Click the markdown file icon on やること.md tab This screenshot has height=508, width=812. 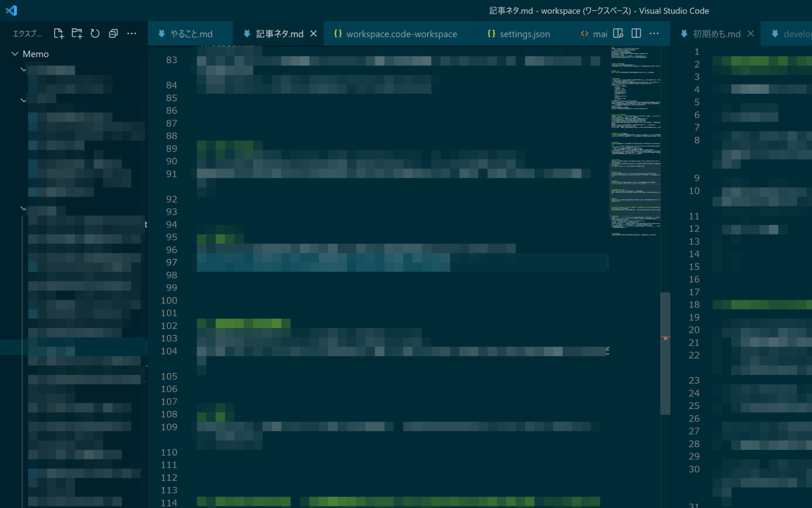[162, 34]
